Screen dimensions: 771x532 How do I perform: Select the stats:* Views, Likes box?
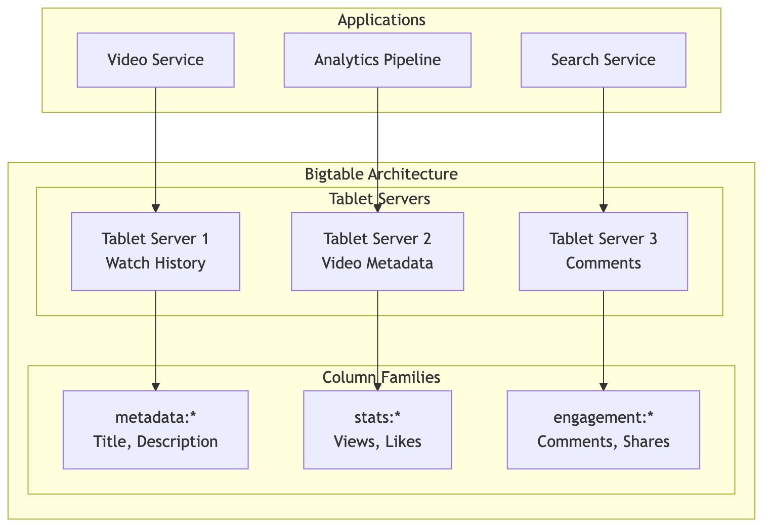(x=377, y=430)
